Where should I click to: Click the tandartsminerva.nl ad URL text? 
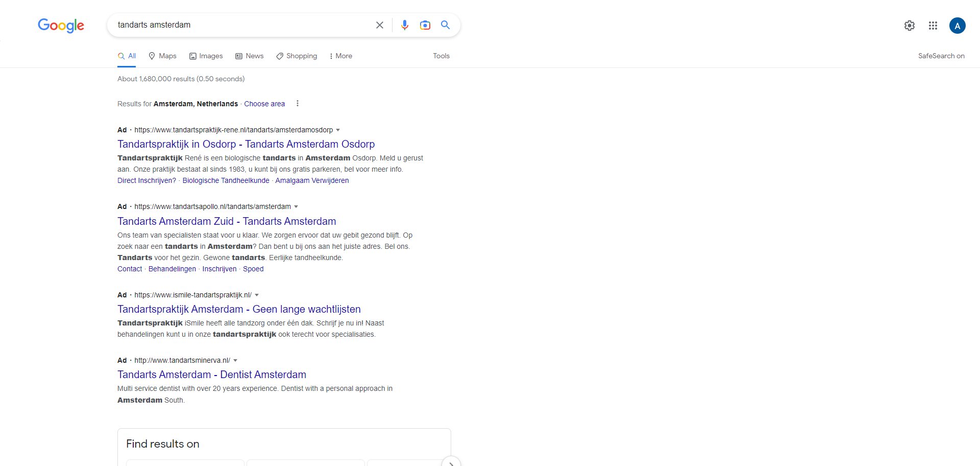click(182, 361)
